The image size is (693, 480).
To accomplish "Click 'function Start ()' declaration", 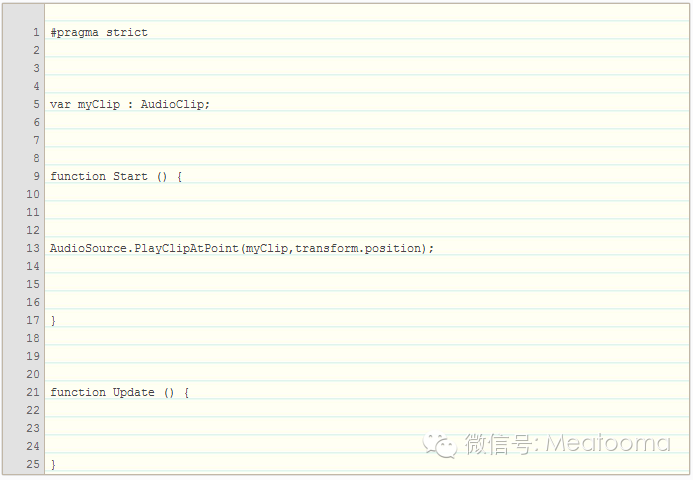I will click(x=116, y=176).
